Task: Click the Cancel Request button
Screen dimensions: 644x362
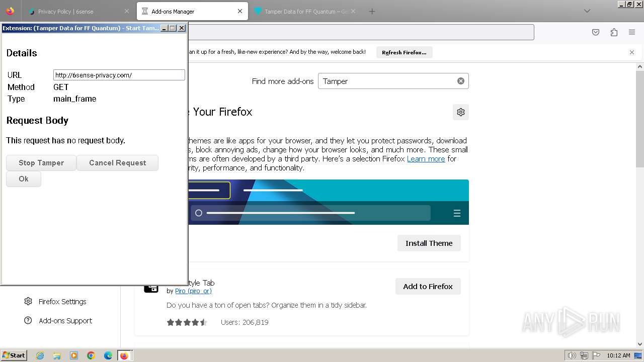Action: 117,163
